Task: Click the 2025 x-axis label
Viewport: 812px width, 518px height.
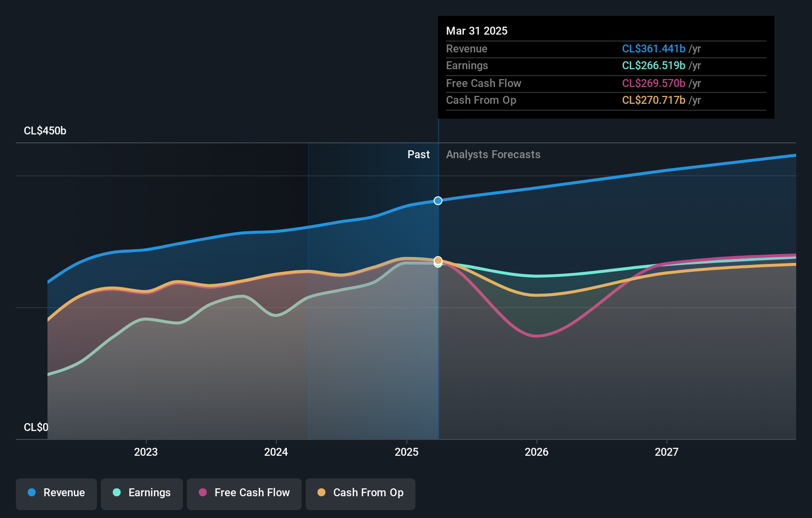Action: [406, 452]
